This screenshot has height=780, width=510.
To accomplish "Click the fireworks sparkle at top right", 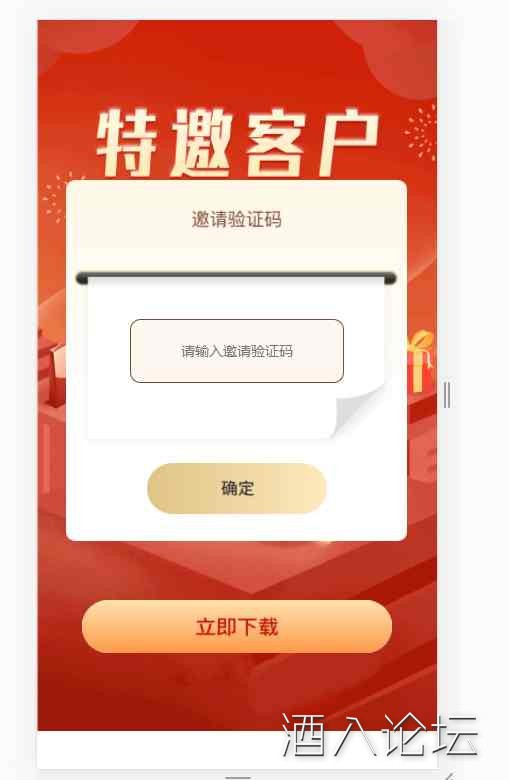I will pos(421,132).
